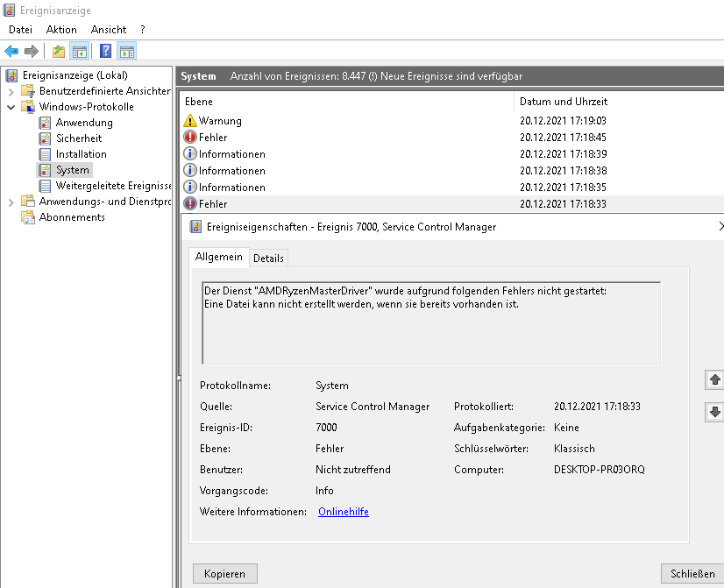Click the System log icon in tree

pyautogui.click(x=45, y=170)
